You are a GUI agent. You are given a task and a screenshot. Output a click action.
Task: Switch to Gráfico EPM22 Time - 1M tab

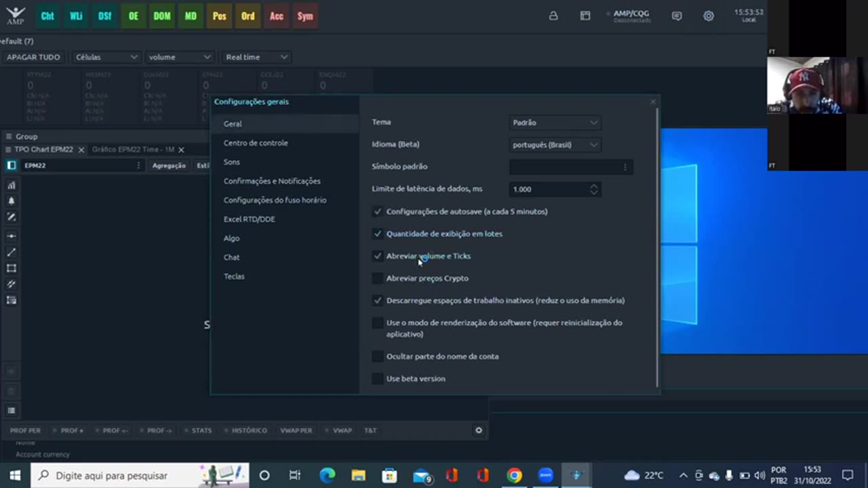(x=134, y=149)
